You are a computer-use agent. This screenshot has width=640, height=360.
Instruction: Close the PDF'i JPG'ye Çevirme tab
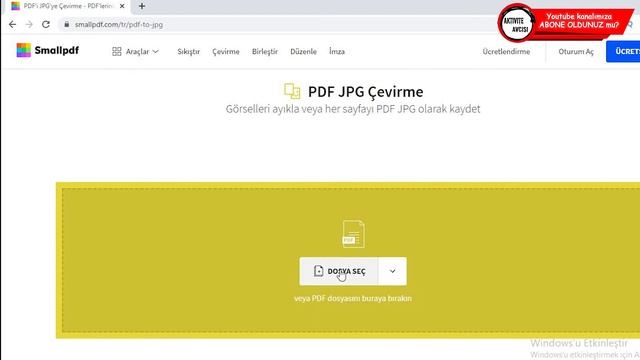[x=122, y=6]
